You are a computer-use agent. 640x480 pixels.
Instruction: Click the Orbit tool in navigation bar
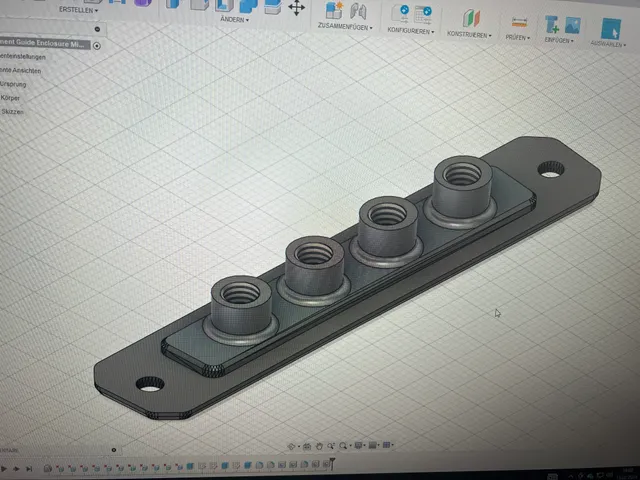click(x=292, y=447)
